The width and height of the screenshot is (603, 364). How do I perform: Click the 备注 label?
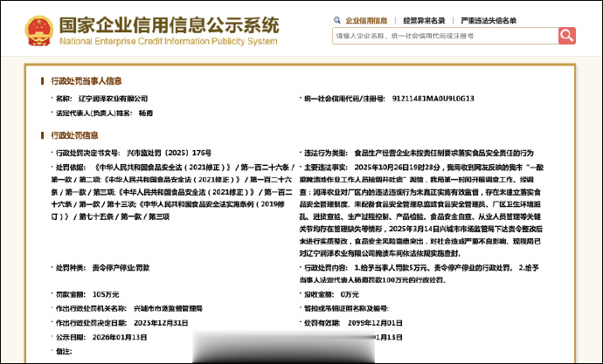(64, 351)
